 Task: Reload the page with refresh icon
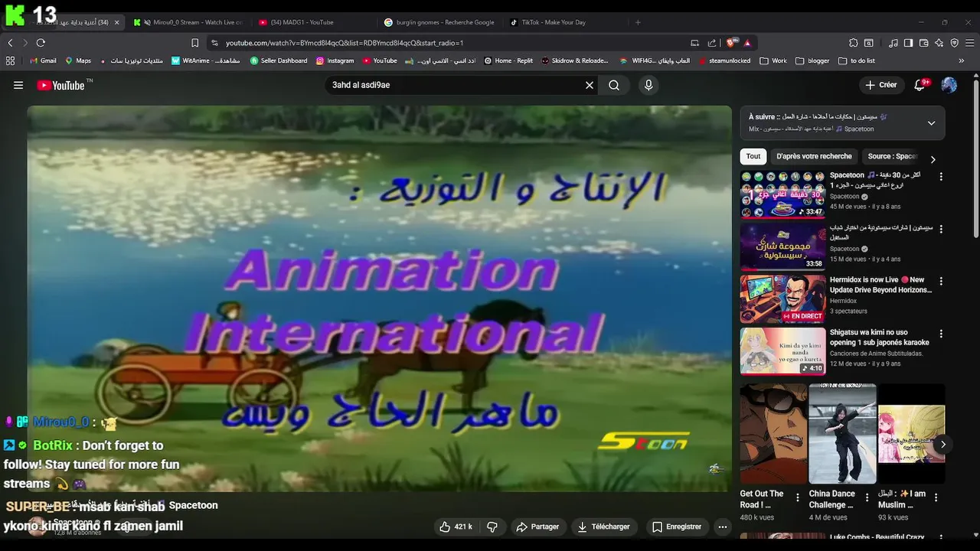point(41,43)
